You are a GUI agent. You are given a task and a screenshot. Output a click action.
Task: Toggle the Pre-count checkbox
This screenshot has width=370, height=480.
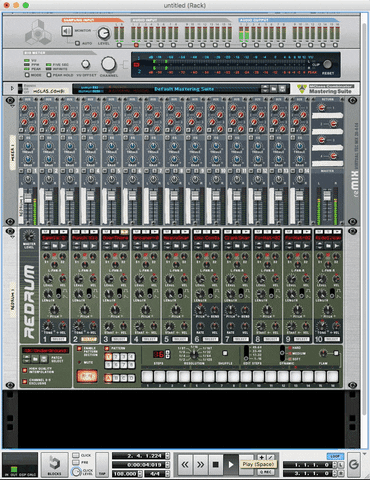tap(76, 463)
